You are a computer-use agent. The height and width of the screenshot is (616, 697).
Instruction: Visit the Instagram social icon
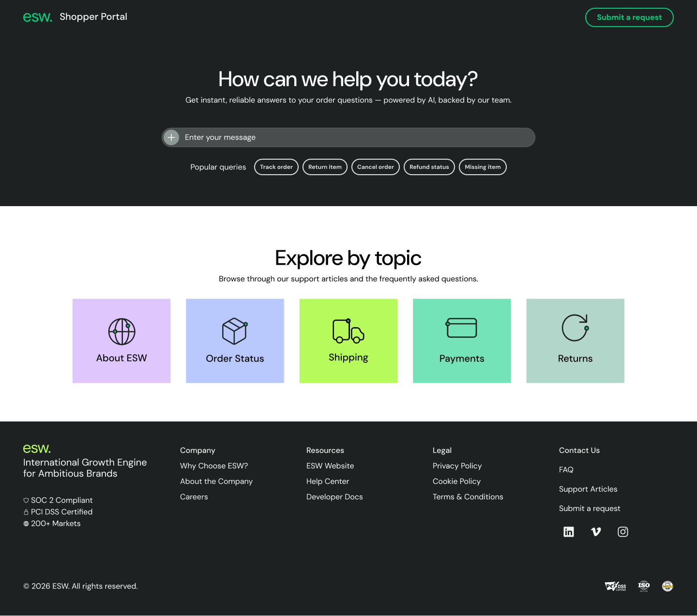623,532
